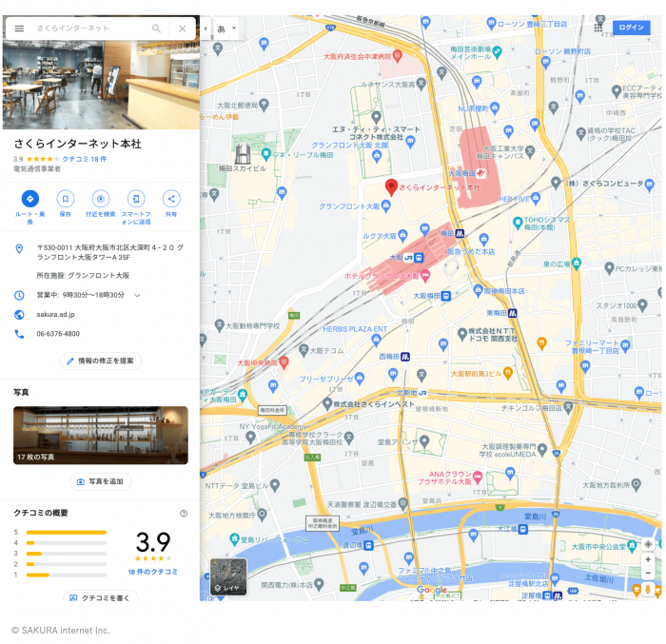Viewport: 666px width, 644px height.
Task: Click the 写真を追加 button
Action: [101, 481]
